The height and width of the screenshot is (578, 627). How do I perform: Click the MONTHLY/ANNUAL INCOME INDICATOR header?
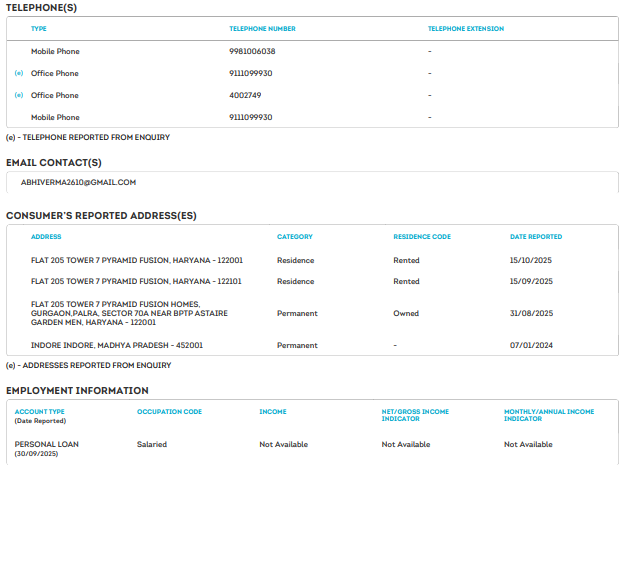[549, 415]
